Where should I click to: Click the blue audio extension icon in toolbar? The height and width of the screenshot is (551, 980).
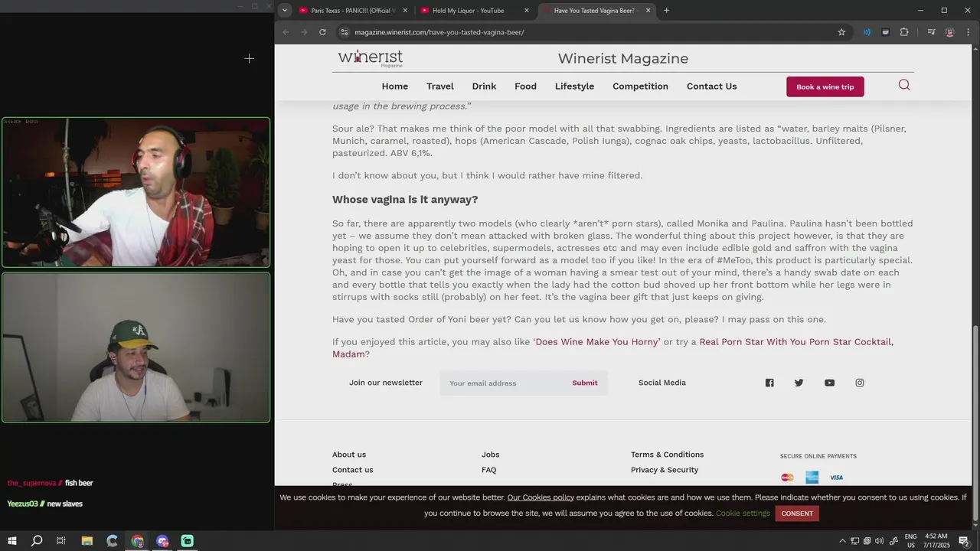867,32
